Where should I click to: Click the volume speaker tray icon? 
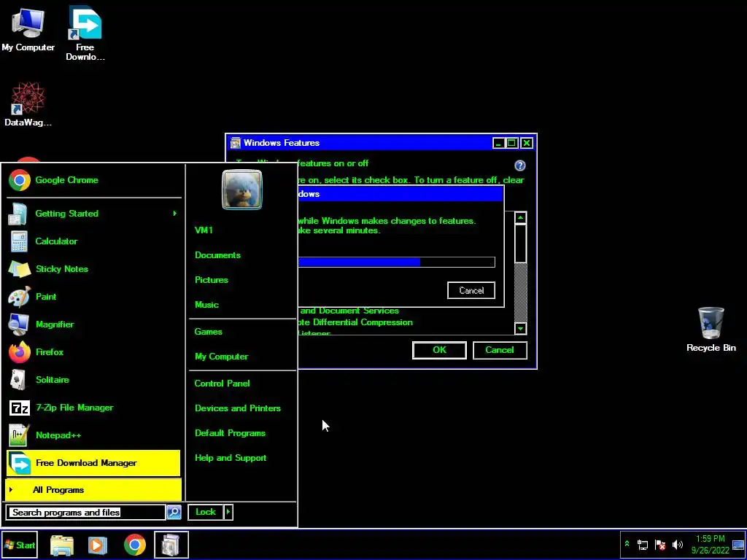pyautogui.click(x=678, y=545)
